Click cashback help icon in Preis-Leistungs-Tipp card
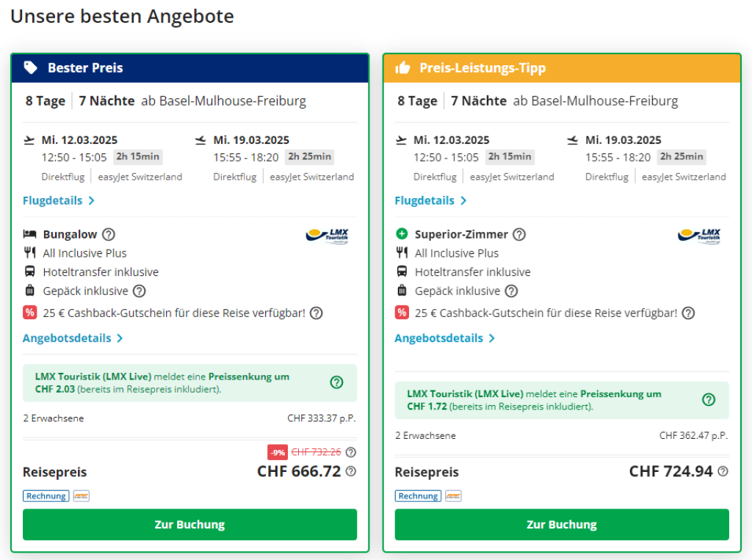This screenshot has width=752, height=560. coord(688,313)
